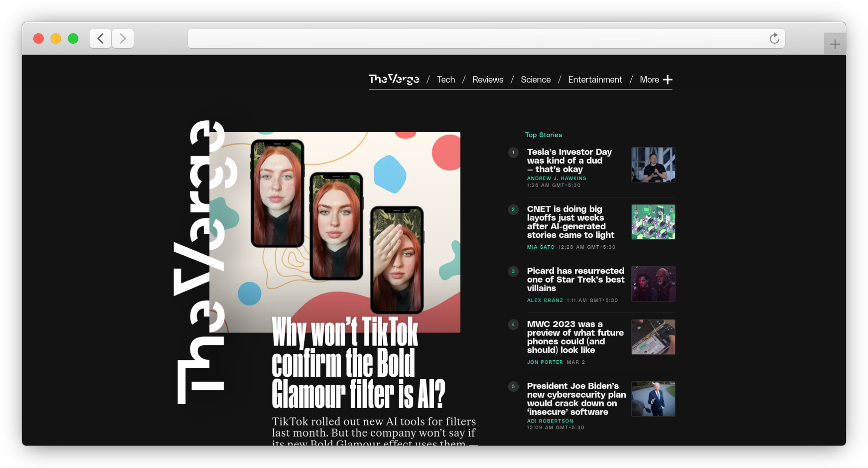Screen dimensions: 868x468
Task: View author Andrew J. Hawkins
Action: (556, 178)
